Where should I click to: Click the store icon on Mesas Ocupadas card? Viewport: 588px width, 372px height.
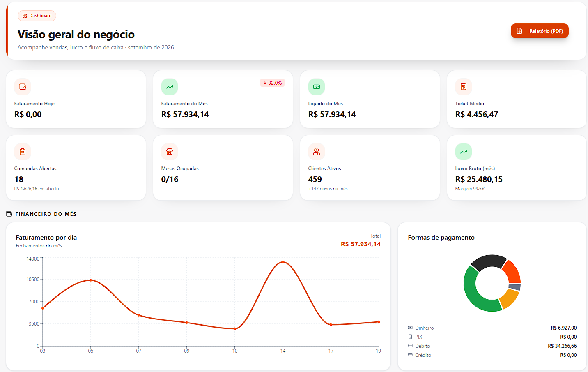(170, 152)
